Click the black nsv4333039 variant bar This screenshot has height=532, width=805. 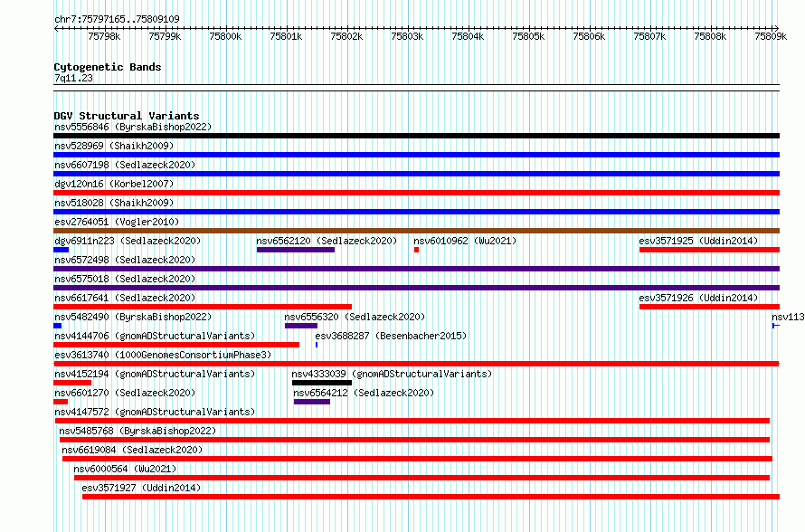[x=322, y=383]
